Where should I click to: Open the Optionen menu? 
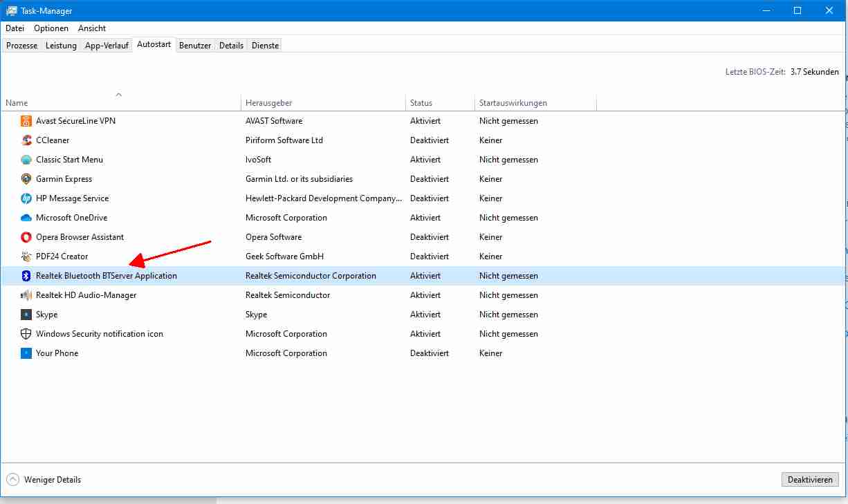tap(51, 28)
